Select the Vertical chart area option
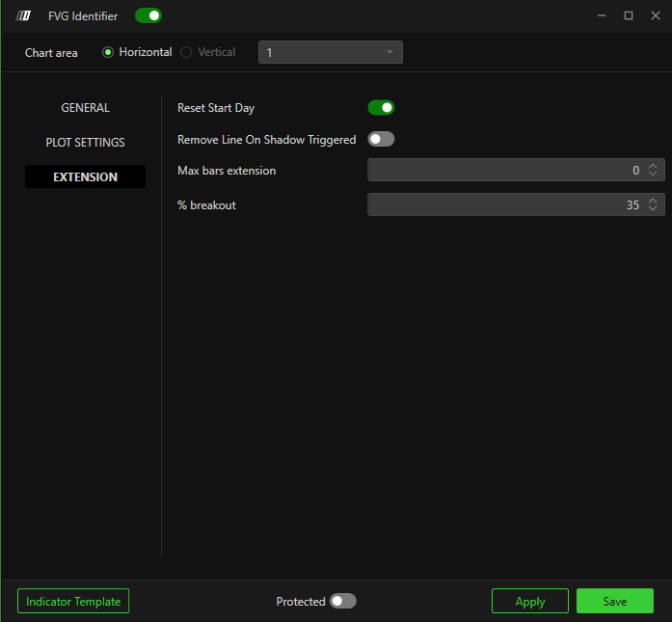The width and height of the screenshot is (672, 622). (x=187, y=52)
